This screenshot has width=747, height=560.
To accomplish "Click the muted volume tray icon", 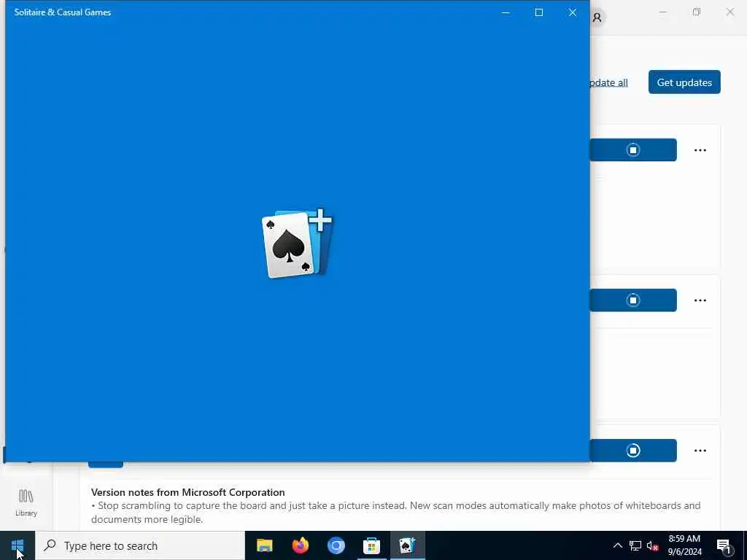I will 652,545.
